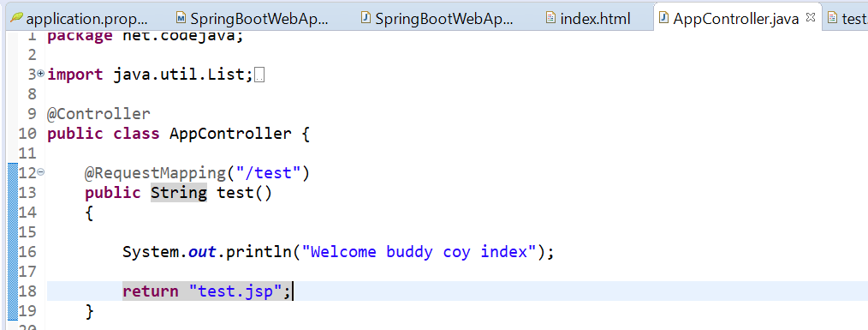Click the leaf icon of application.properties tab
868x330 pixels.
tap(16, 18)
